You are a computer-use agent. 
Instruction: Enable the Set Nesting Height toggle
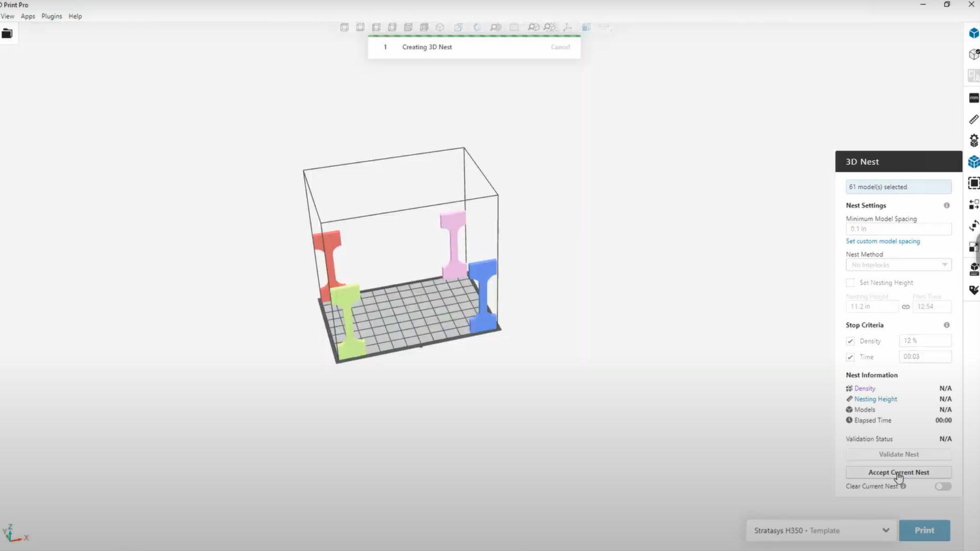tap(850, 282)
